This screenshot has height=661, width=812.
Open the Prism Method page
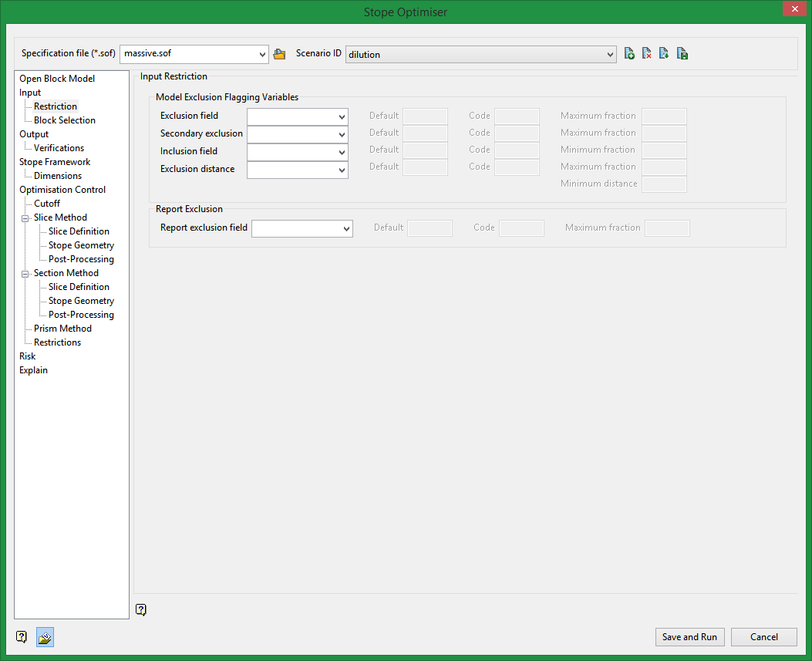pyautogui.click(x=62, y=329)
